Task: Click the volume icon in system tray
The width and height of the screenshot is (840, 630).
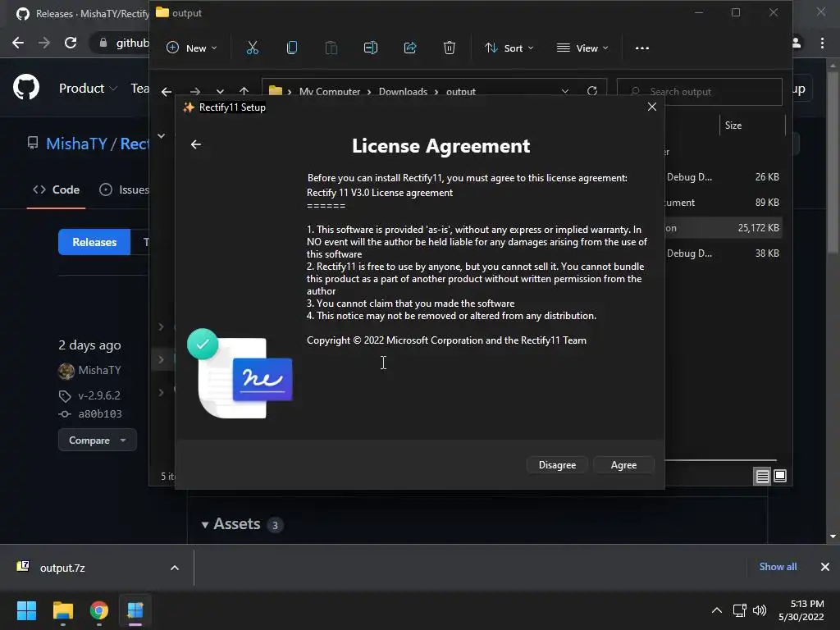Action: coord(760,610)
